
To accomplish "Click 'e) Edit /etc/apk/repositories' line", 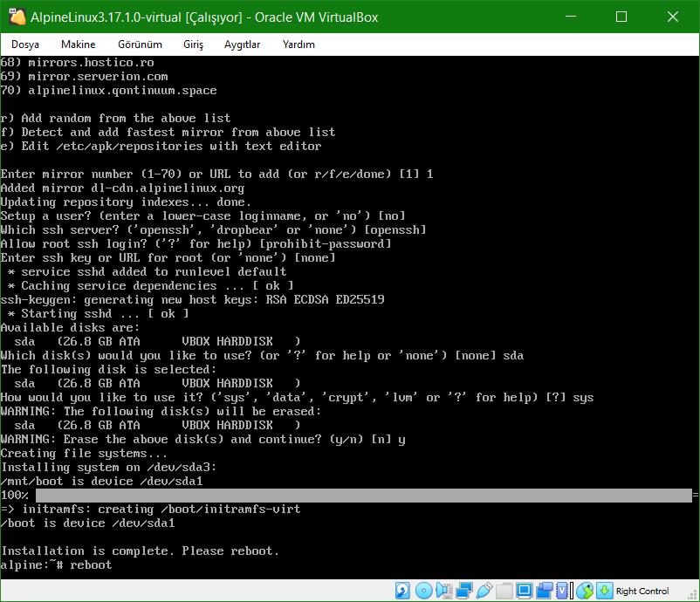I will [x=161, y=147].
